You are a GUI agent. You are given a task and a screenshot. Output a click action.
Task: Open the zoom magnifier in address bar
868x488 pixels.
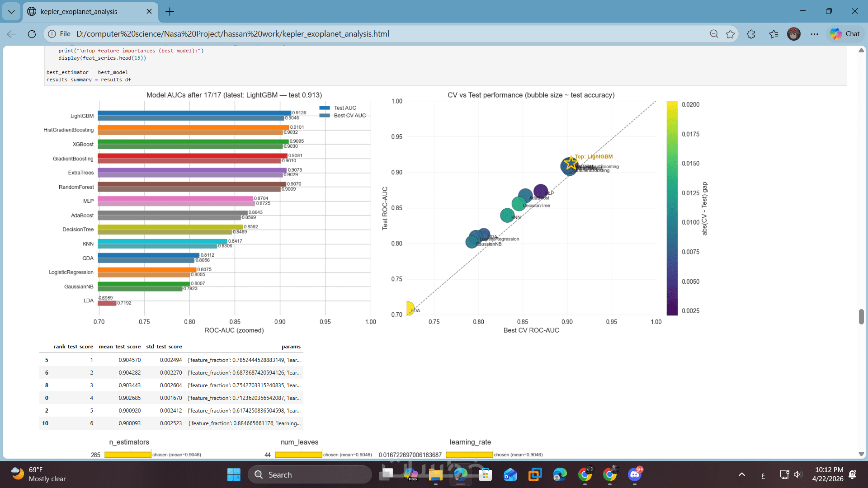pos(714,34)
